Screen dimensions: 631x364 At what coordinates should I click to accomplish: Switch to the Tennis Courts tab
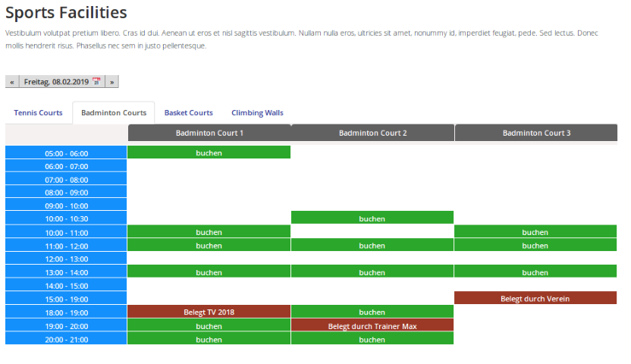(38, 113)
